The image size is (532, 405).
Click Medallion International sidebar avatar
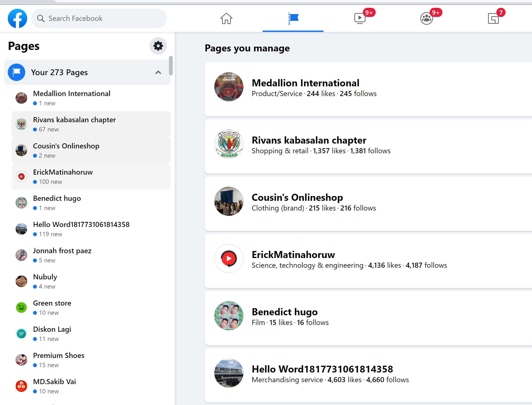(21, 98)
